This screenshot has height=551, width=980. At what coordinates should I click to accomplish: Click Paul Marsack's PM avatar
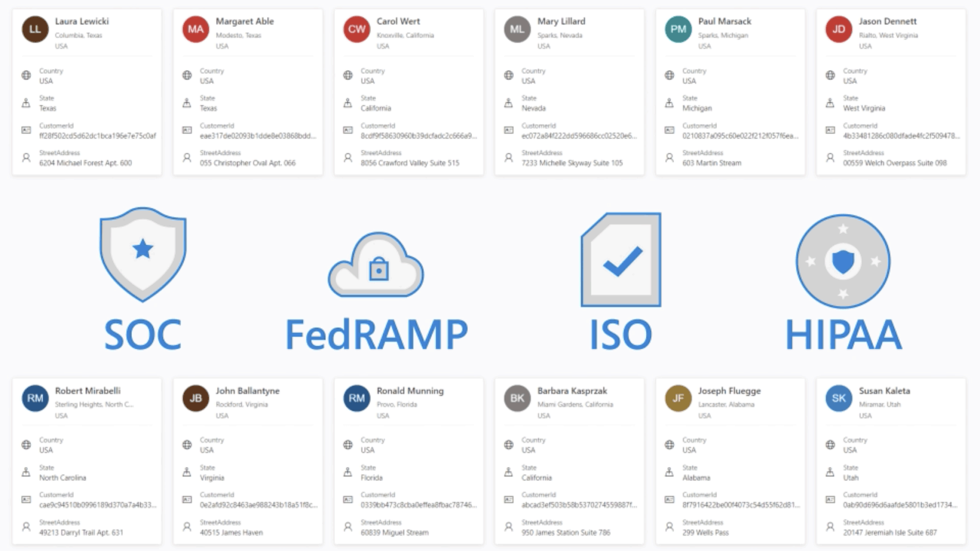pos(678,29)
